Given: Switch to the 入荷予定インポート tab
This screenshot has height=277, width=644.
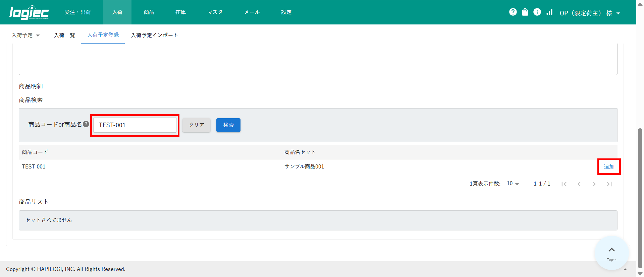Looking at the screenshot, I should [154, 35].
